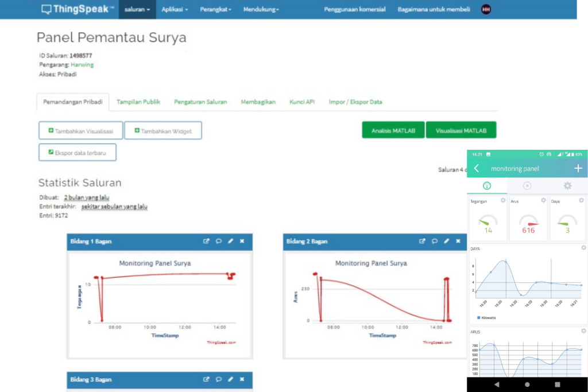Click the HH profile avatar
The height and width of the screenshot is (392, 588).
pos(486,9)
